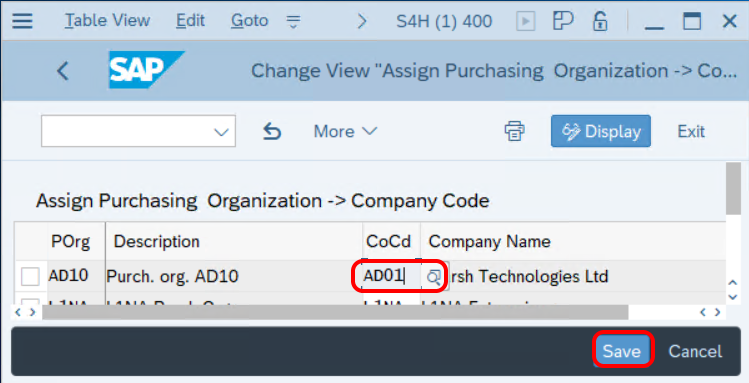Click the horizontal table scrollbar
Image resolution: width=749 pixels, height=383 pixels.
[x=335, y=312]
